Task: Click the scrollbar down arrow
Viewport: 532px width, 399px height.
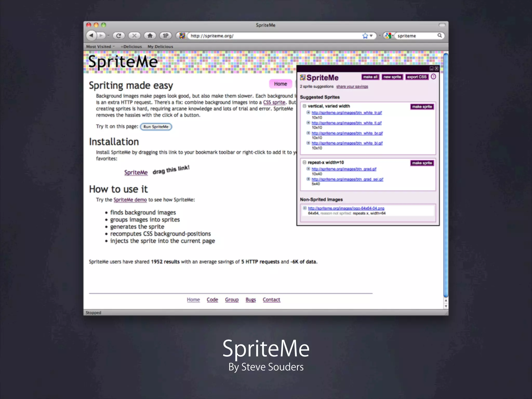Action: tap(446, 306)
